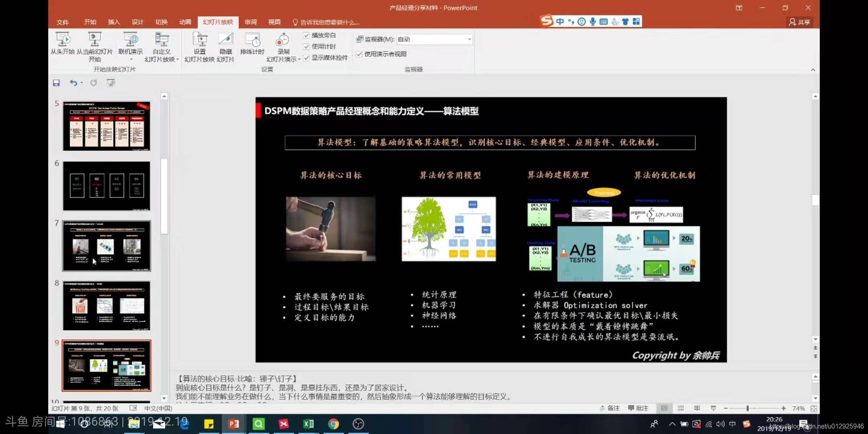Screen dimensions: 868x434
Task: Switch to the 视图 ribbon tab
Action: click(x=274, y=22)
